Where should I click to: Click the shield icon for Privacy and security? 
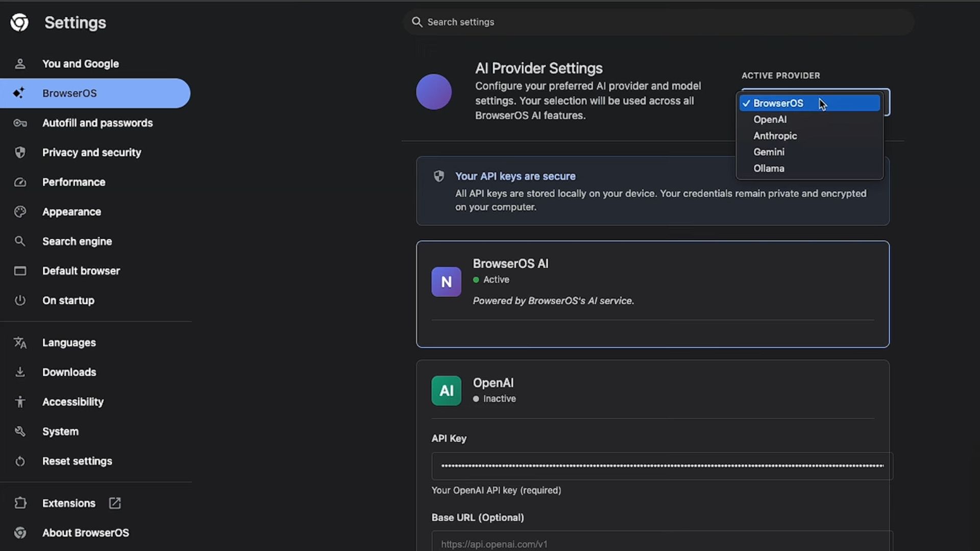(20, 153)
